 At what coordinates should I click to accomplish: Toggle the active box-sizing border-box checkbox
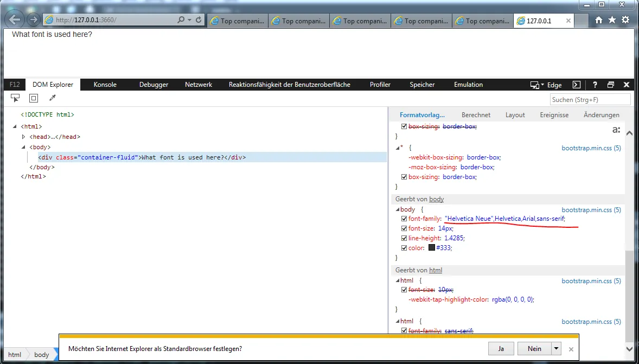click(x=404, y=177)
